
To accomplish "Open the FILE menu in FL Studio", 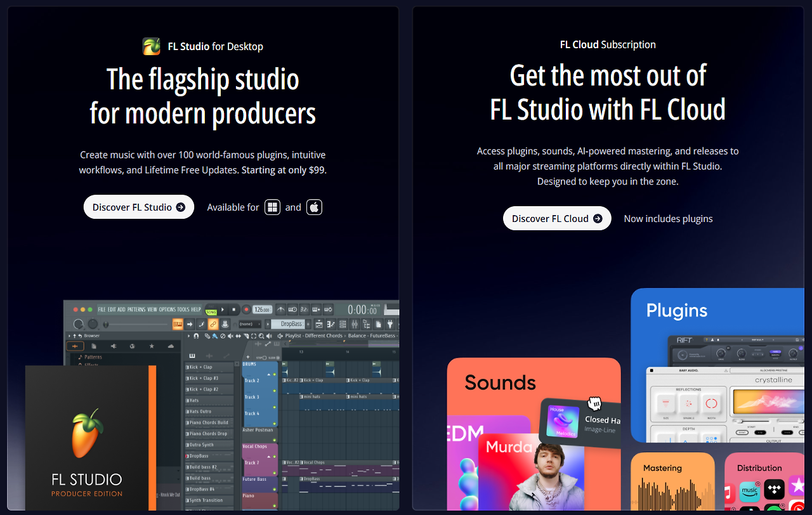I will (101, 310).
